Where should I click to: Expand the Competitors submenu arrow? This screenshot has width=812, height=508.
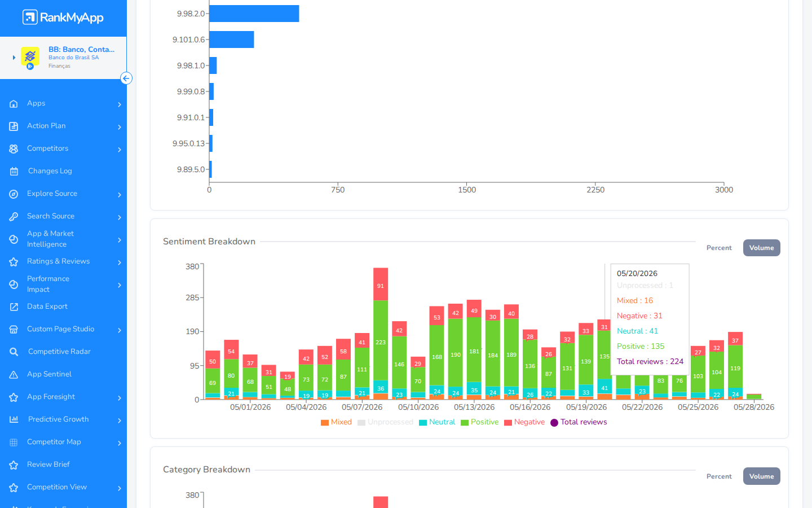(x=120, y=149)
